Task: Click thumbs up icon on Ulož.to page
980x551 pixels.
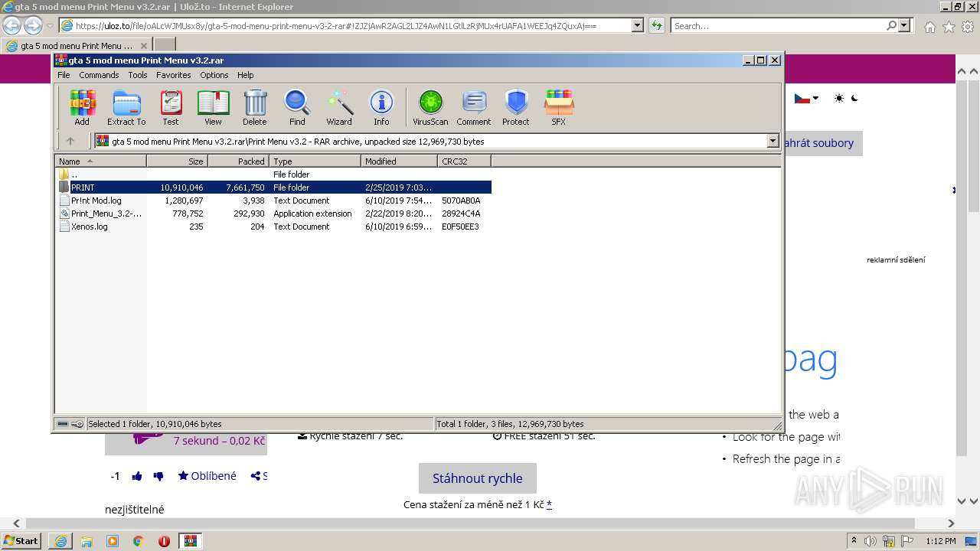Action: [x=137, y=476]
